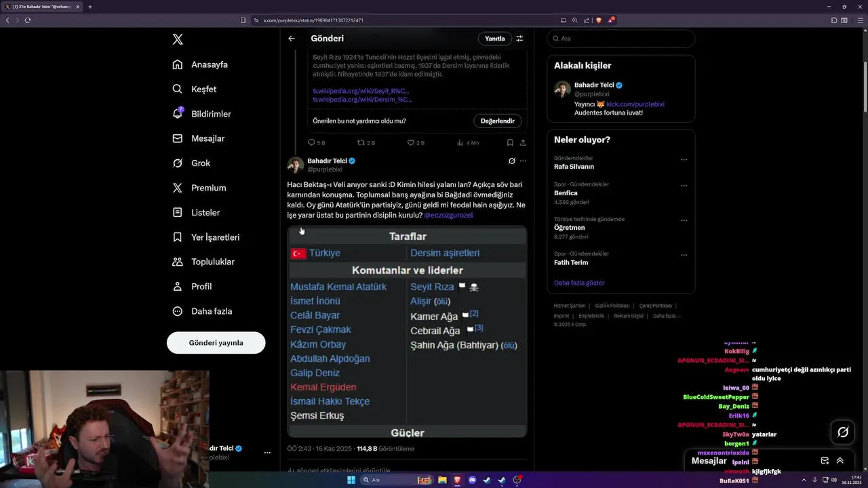
Task: Click Daha fazla göster under trends
Action: click(x=579, y=283)
